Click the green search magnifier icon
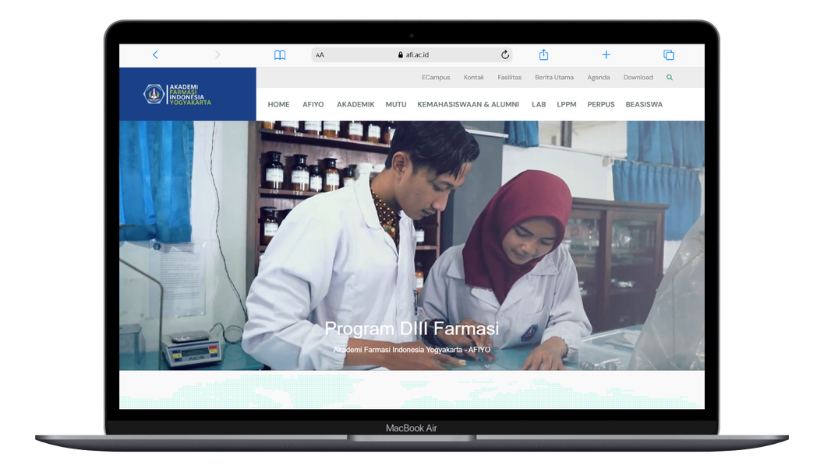 pyautogui.click(x=670, y=77)
